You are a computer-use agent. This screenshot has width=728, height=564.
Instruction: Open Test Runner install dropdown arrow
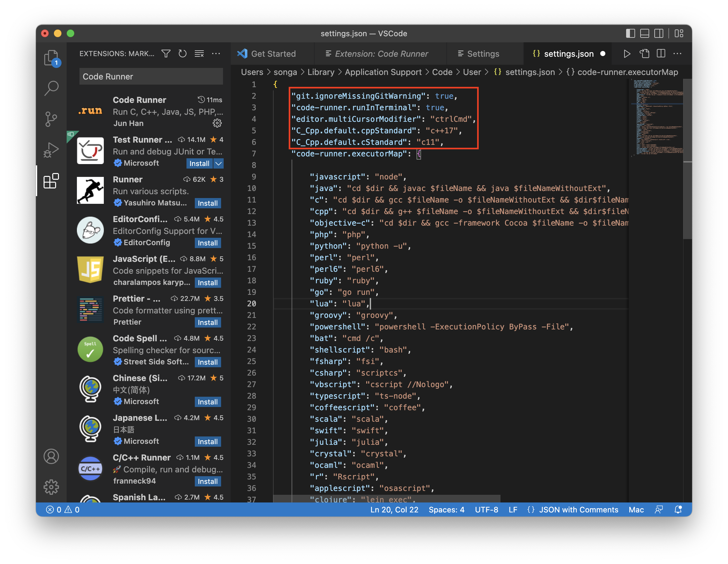(219, 163)
